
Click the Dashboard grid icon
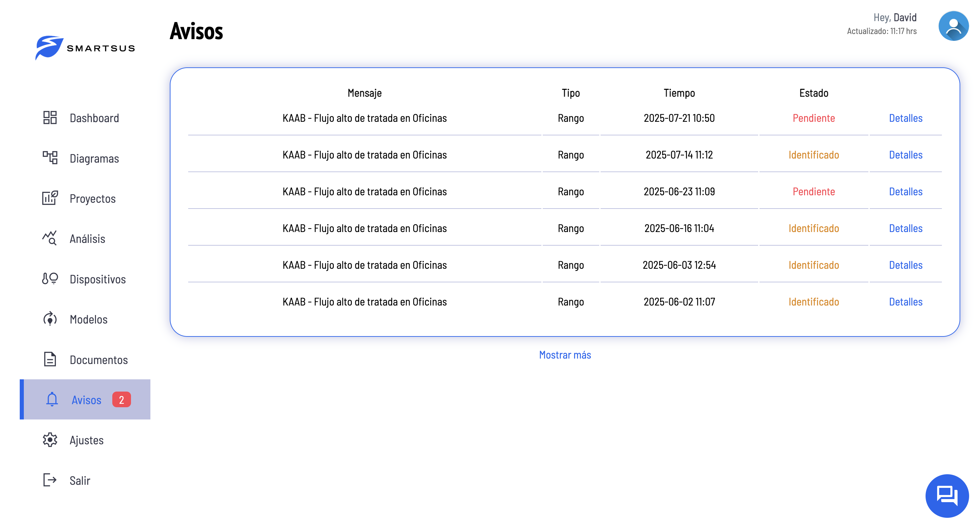[50, 118]
